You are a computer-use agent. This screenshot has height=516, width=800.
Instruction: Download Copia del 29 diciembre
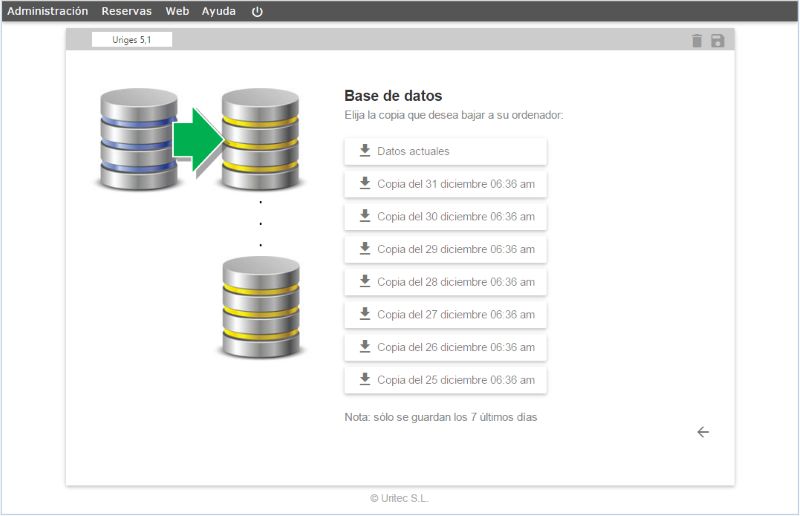click(x=445, y=249)
